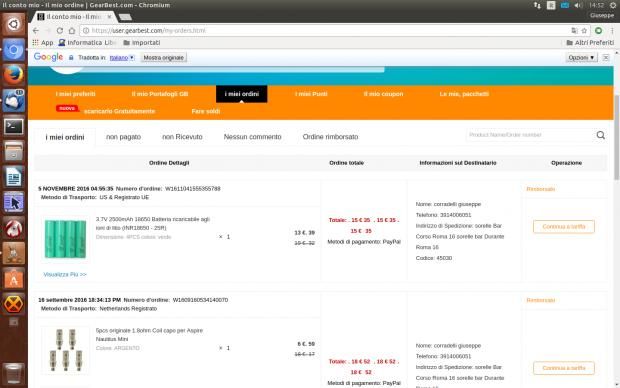Open 'I miei Punti' menu item
The height and width of the screenshot is (388, 620).
pos(311,94)
